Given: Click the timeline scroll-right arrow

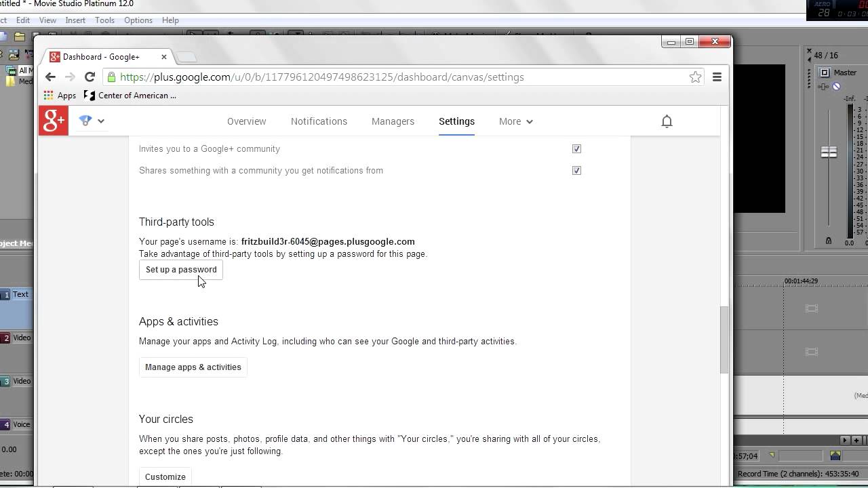Looking at the screenshot, I should tap(845, 441).
